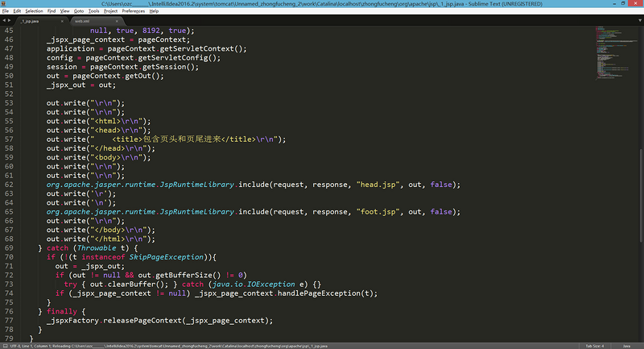This screenshot has width=644, height=349.
Task: Open the tab list dropdown arrow
Action: tap(639, 20)
